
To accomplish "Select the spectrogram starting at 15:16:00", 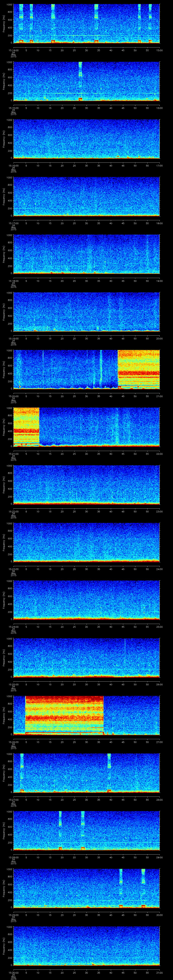I will click(86, 139).
